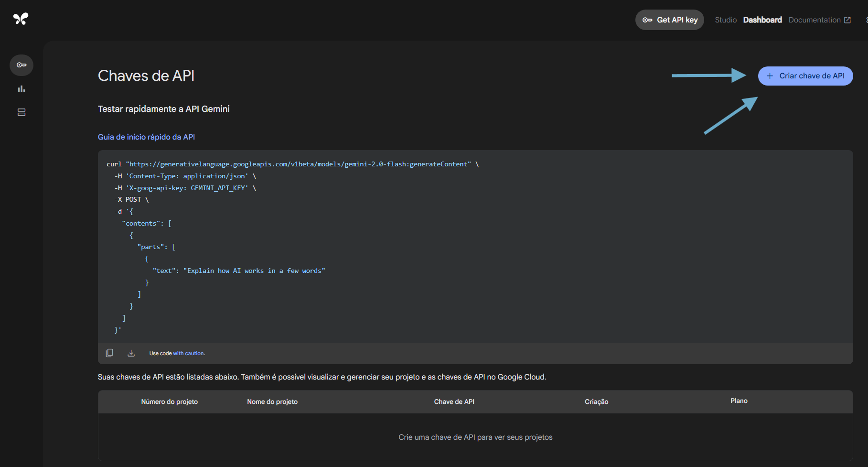Open the Documentation external link
The height and width of the screenshot is (467, 868).
819,20
